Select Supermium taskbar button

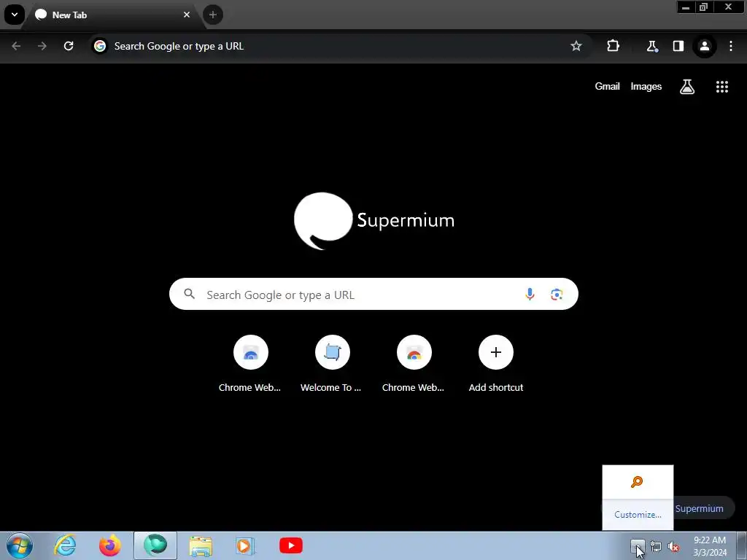[155, 545]
